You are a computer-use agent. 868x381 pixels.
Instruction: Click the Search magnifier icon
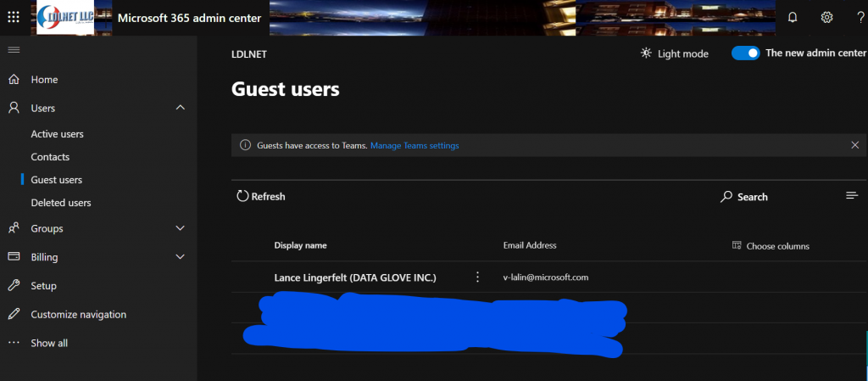(x=726, y=197)
